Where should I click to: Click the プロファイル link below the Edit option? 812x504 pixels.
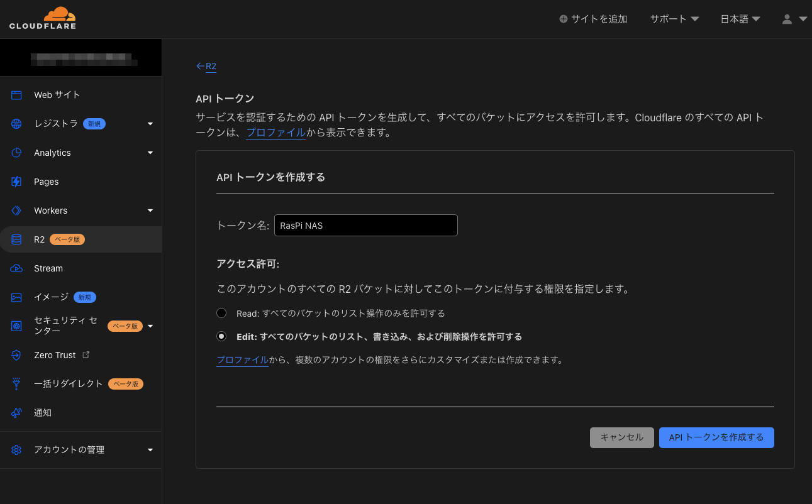pyautogui.click(x=242, y=360)
